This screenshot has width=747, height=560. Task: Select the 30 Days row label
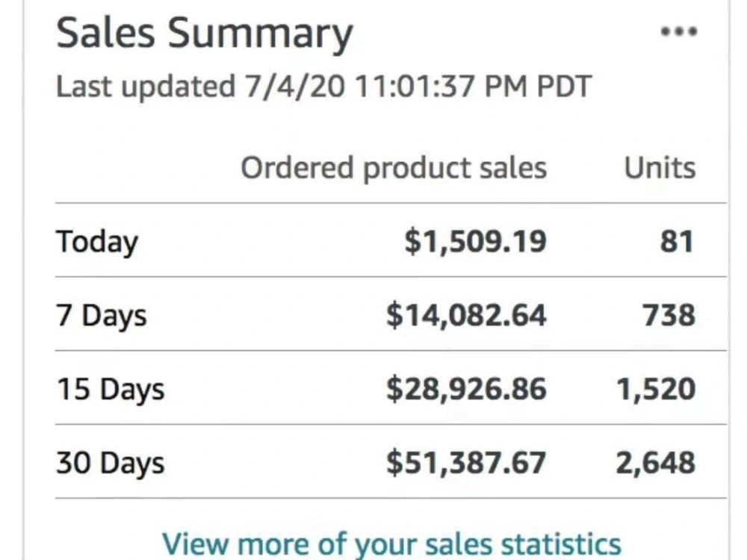pos(111,463)
